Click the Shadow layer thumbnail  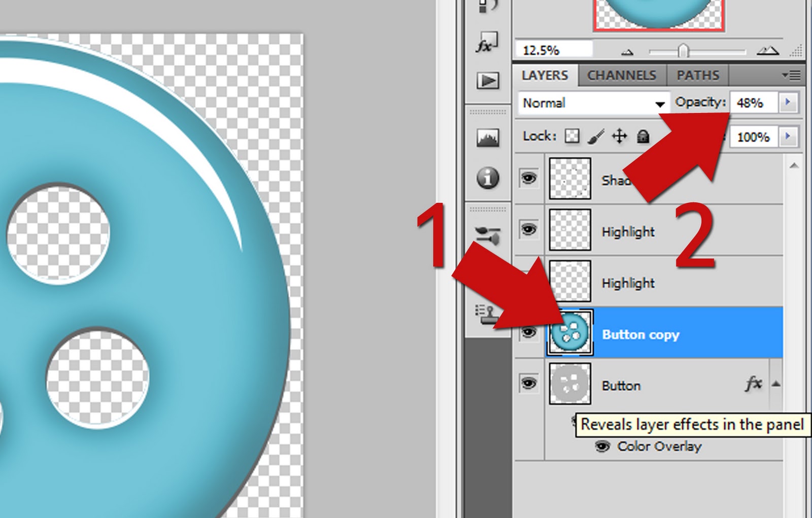570,178
